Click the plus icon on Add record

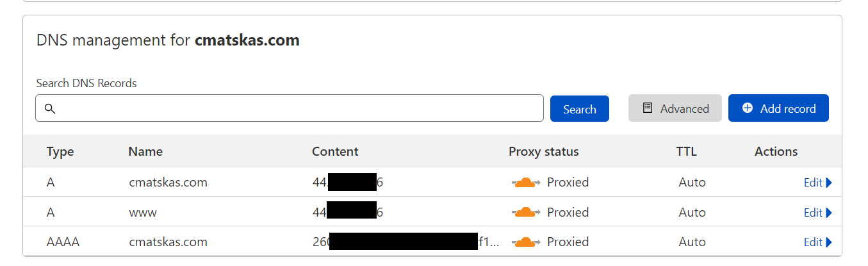click(x=748, y=108)
